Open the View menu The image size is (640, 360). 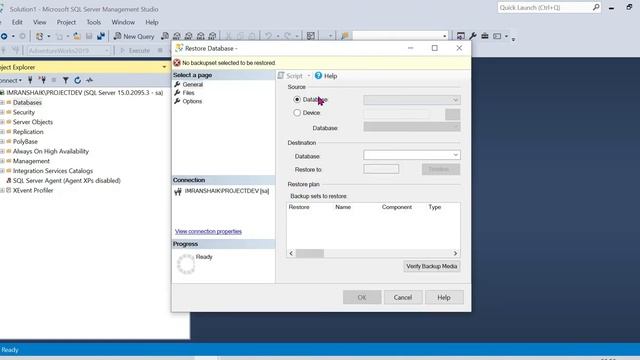point(40,22)
